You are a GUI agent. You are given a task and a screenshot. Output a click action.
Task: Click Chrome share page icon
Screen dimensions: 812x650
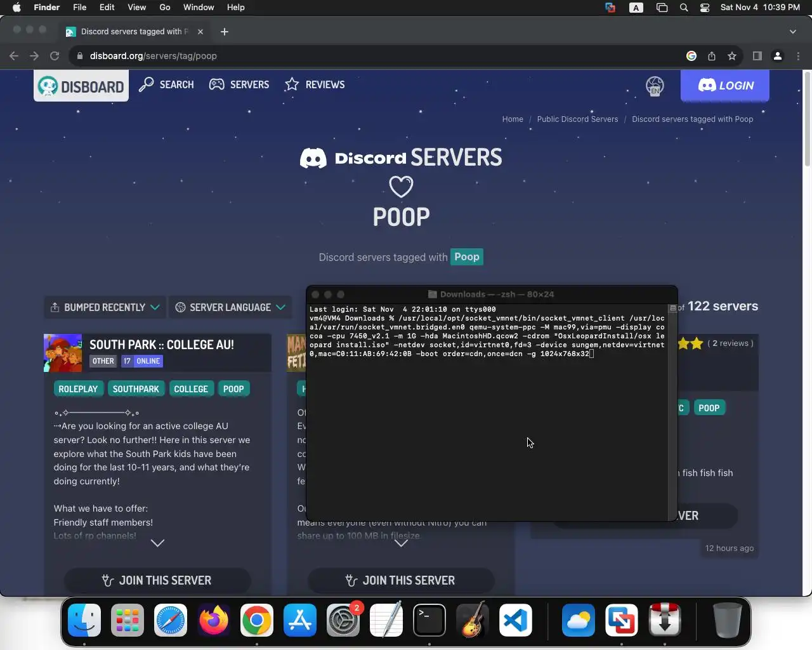coord(712,56)
